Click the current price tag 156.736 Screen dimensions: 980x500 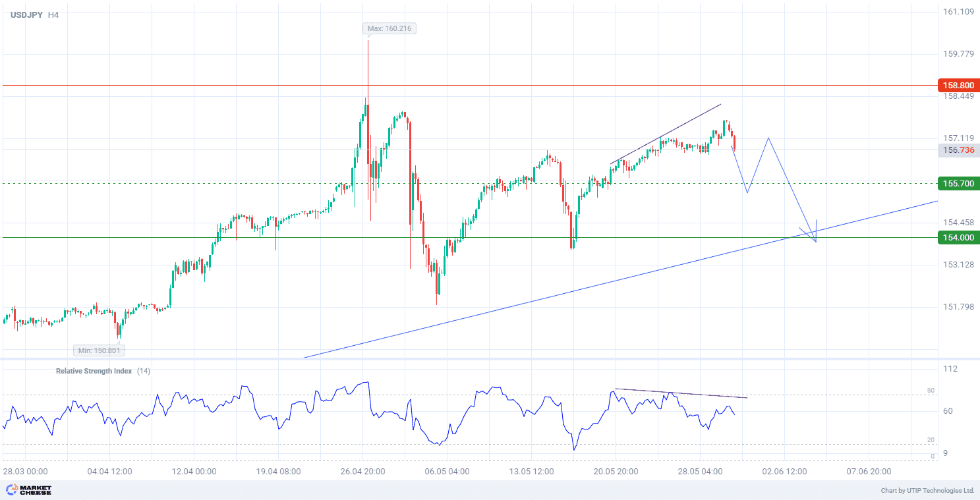coord(958,150)
